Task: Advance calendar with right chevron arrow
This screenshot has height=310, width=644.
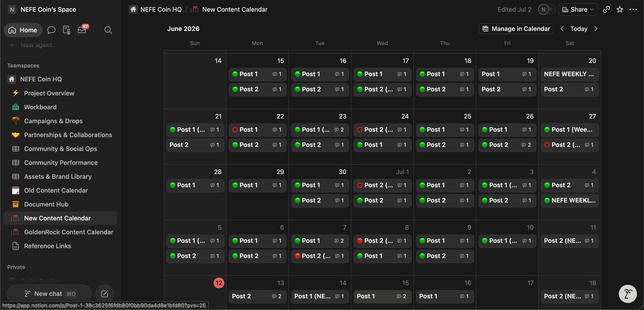Action: coord(596,29)
